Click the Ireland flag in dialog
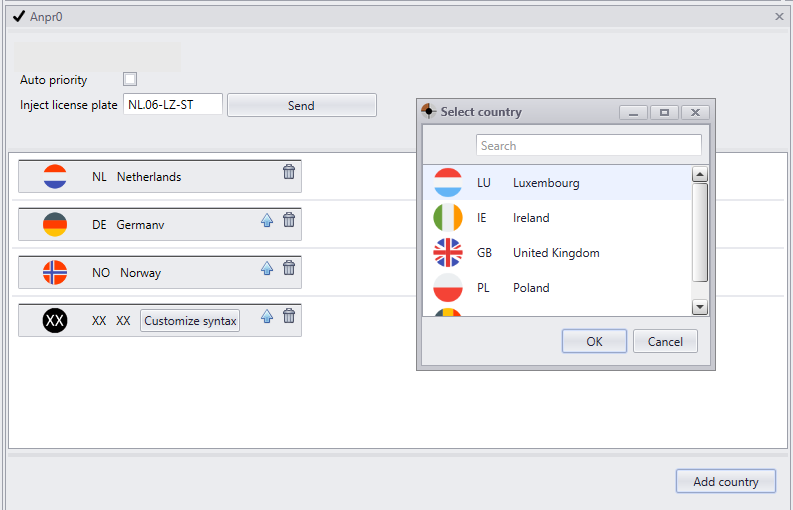 point(448,218)
